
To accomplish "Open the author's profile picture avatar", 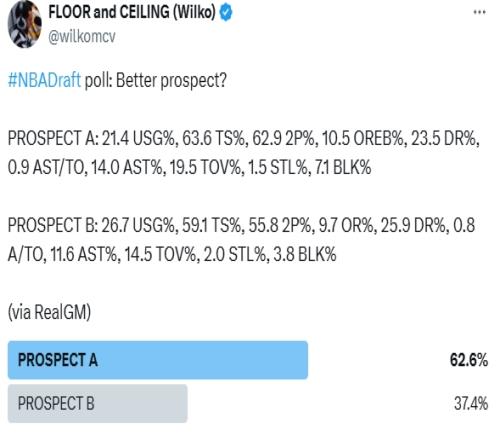I will 25,24.
